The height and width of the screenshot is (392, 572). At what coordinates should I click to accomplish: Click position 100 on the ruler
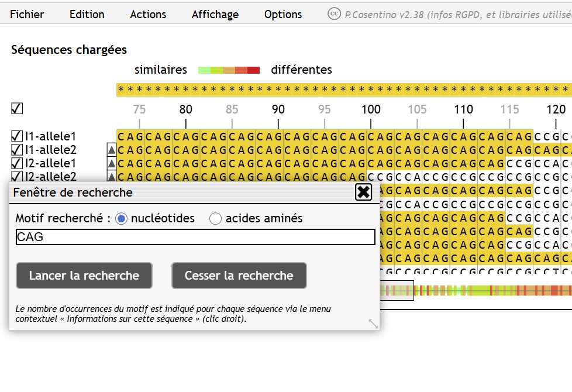tap(371, 109)
